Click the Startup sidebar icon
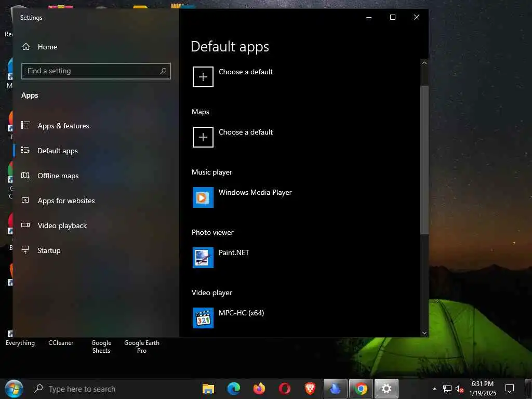 pyautogui.click(x=25, y=250)
